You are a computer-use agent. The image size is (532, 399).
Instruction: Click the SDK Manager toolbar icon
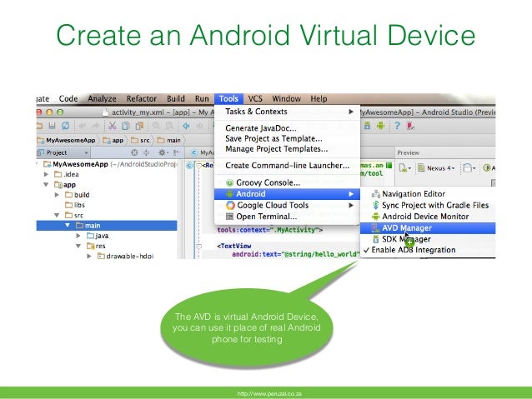367,126
